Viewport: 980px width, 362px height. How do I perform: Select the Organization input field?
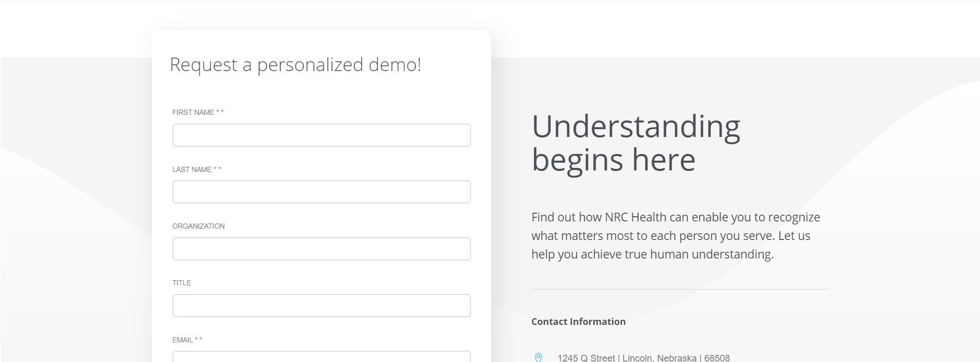pyautogui.click(x=321, y=249)
